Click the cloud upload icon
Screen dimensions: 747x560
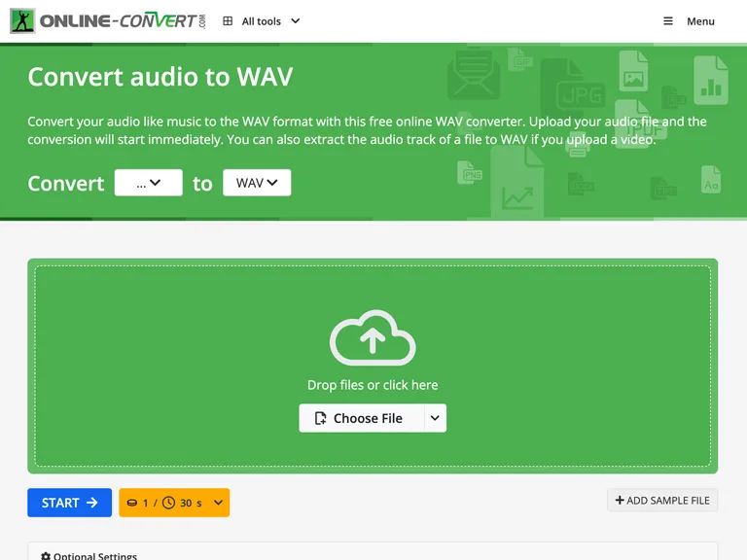tap(373, 337)
